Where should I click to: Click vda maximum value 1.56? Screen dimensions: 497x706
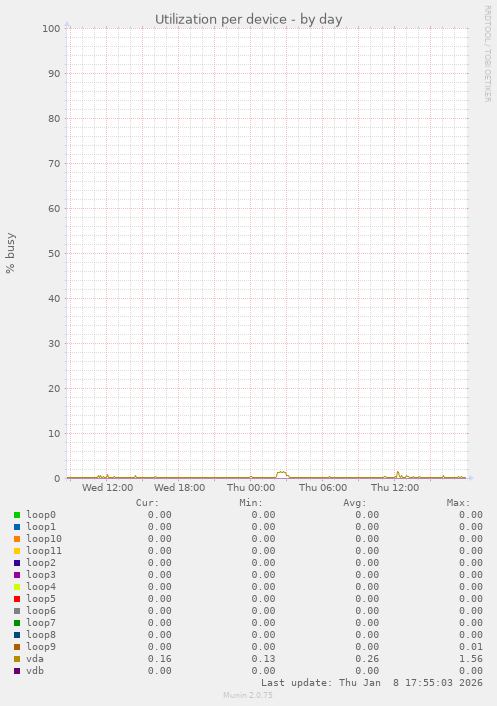click(471, 659)
